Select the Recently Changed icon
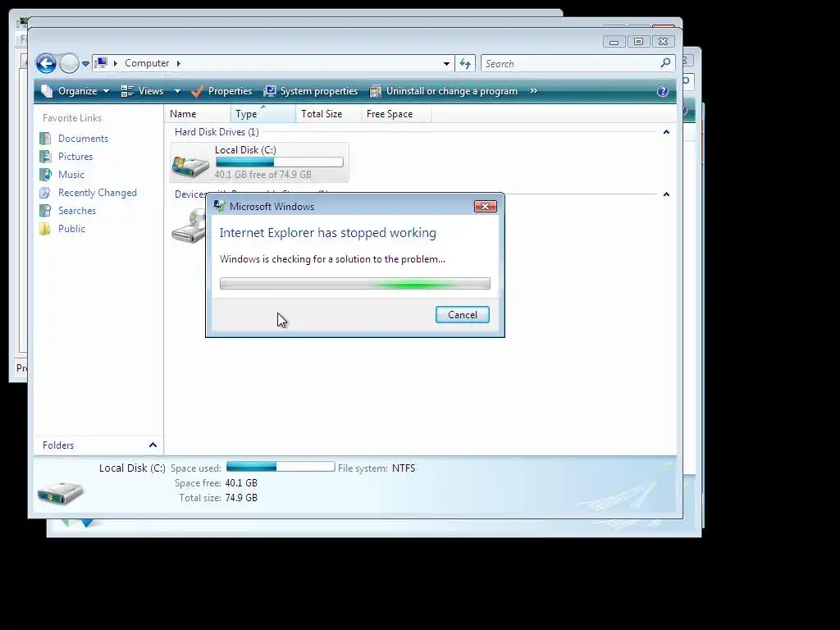The height and width of the screenshot is (630, 840). click(x=46, y=193)
